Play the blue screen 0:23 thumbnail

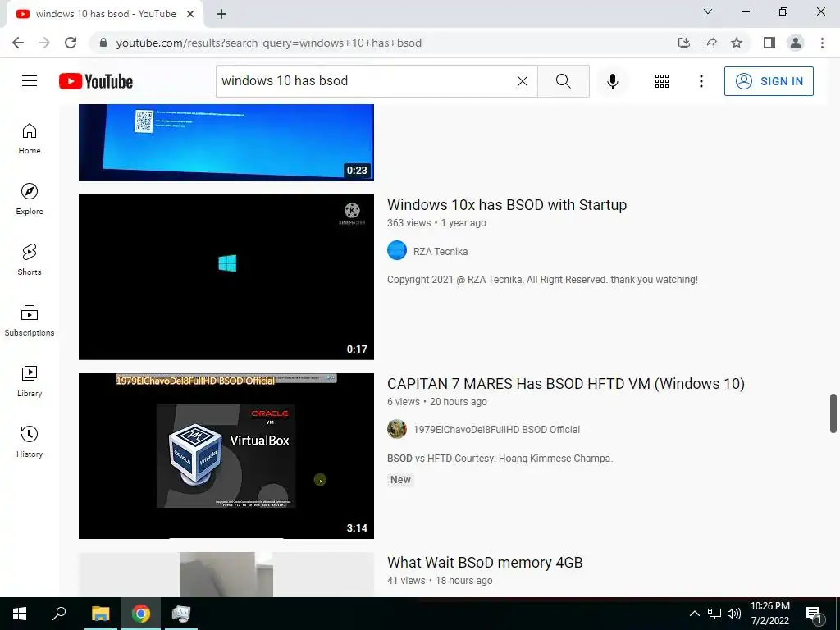click(226, 143)
